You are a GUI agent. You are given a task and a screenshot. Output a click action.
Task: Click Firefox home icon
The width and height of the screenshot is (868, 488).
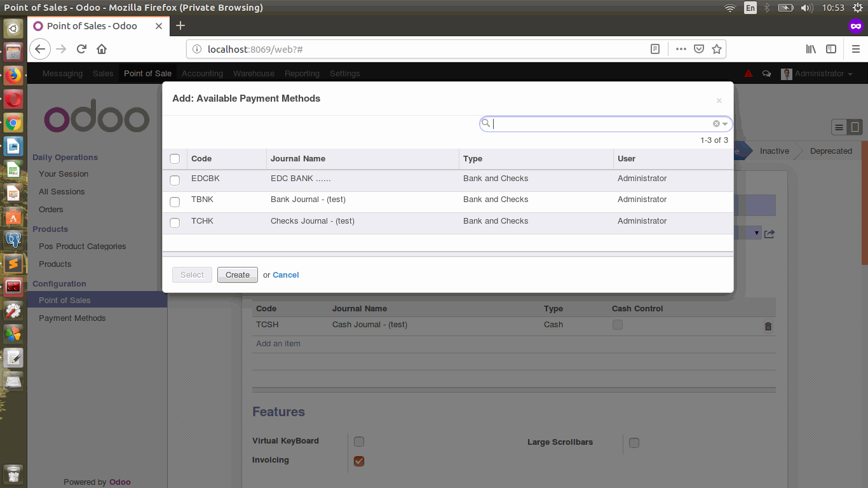tap(102, 49)
